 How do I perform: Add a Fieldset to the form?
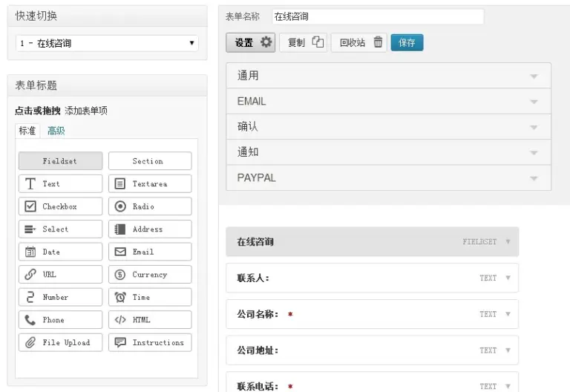tap(60, 160)
